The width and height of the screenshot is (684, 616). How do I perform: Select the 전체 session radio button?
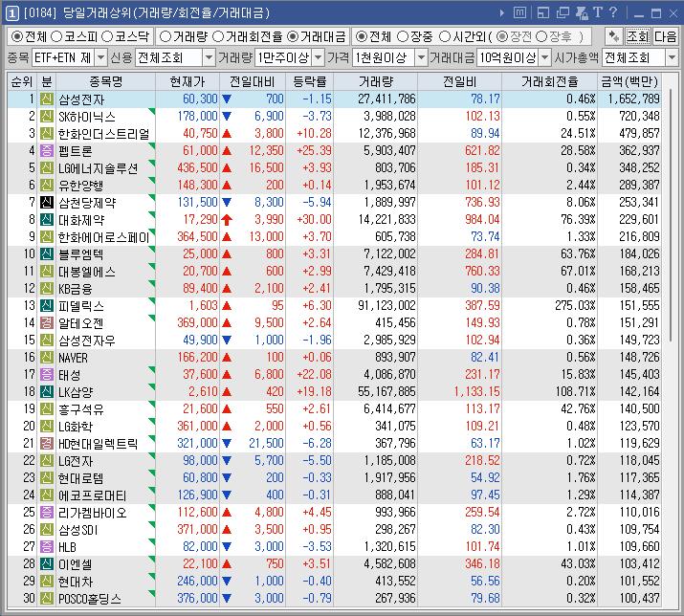[361, 36]
